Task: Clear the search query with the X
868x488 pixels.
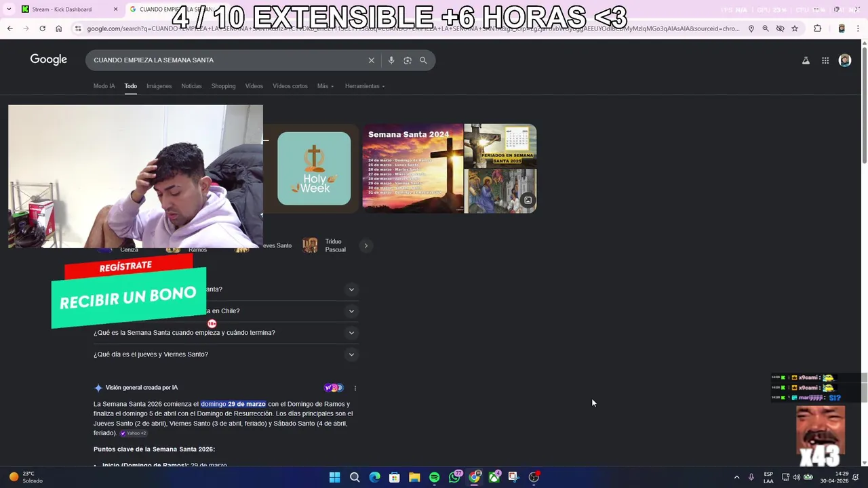Action: point(371,60)
